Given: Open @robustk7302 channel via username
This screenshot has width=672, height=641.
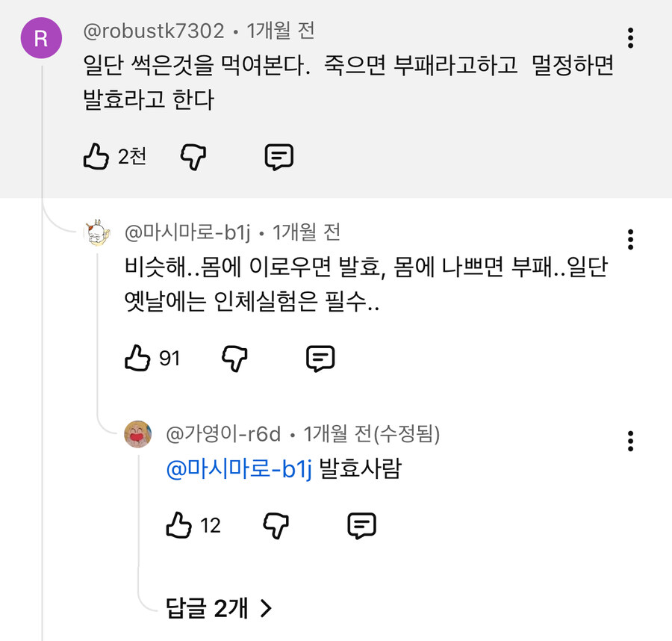Looking at the screenshot, I should [154, 31].
